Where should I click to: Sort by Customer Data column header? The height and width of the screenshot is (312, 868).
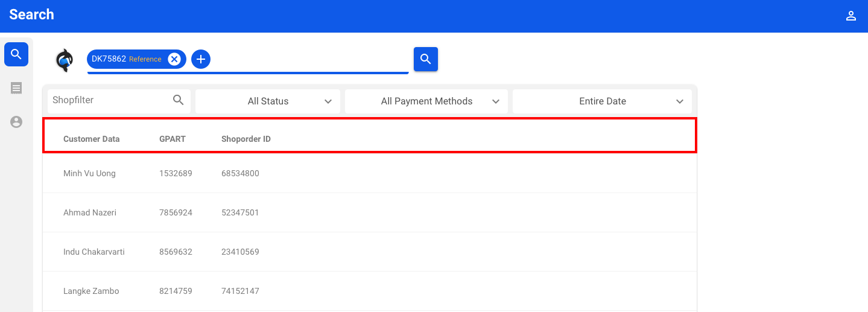(x=92, y=139)
